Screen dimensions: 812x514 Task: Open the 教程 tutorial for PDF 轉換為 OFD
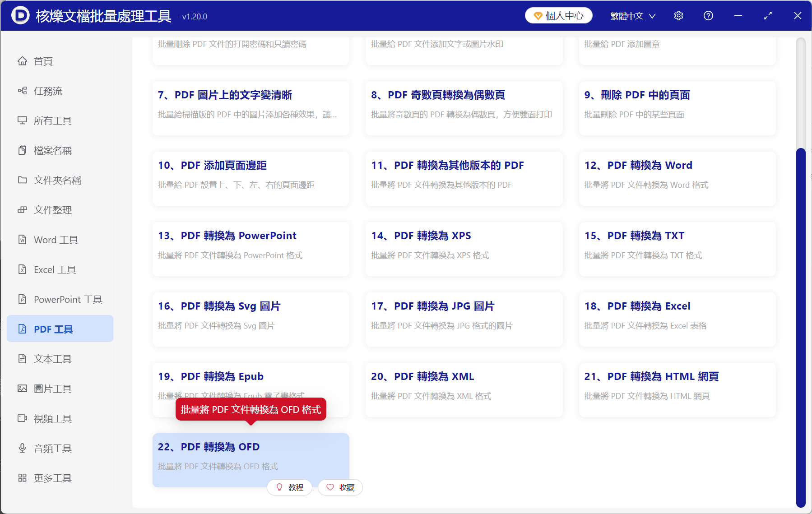click(x=290, y=487)
